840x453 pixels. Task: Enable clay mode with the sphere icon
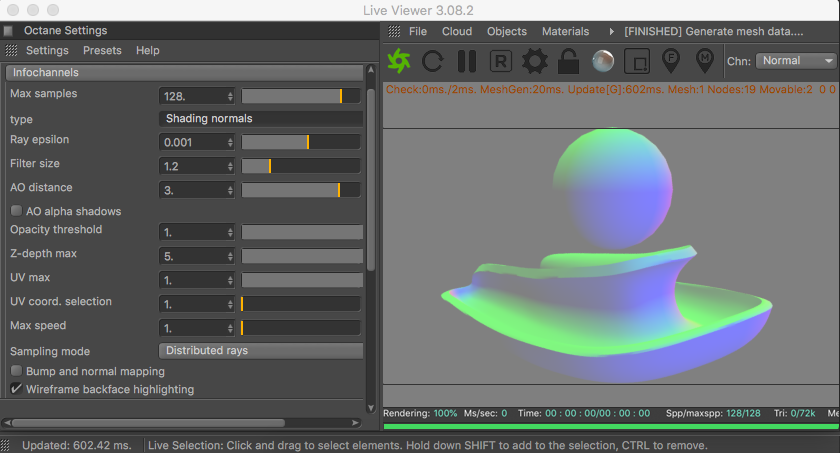(x=603, y=61)
